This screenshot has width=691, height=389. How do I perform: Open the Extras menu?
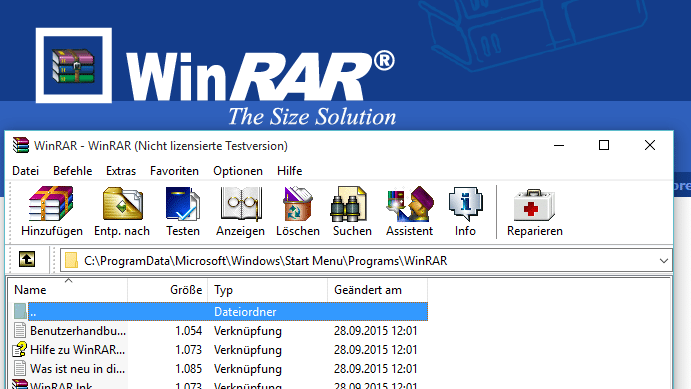point(121,171)
